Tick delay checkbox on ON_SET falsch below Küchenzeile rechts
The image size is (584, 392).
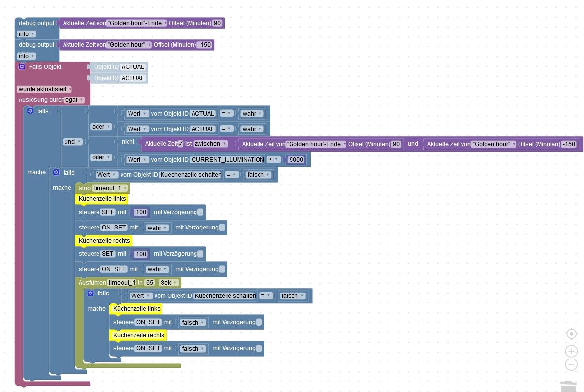tap(259, 348)
